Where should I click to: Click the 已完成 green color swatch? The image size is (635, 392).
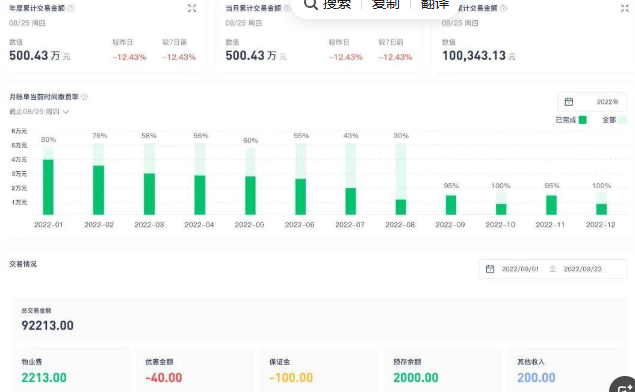[x=583, y=120]
